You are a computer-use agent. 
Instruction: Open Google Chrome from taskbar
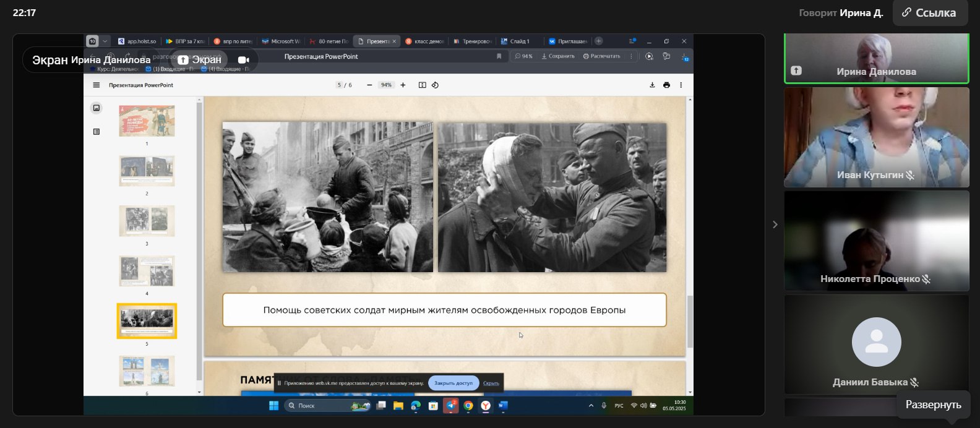(x=468, y=406)
